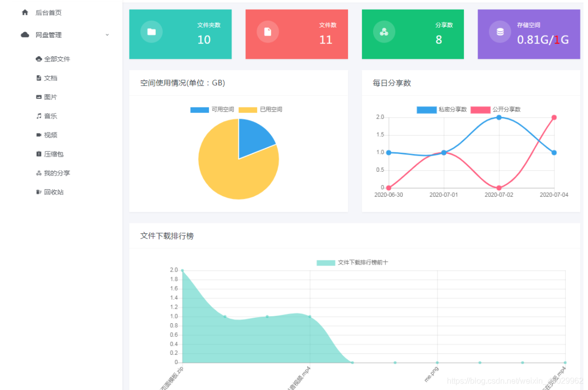The height and width of the screenshot is (390, 588).
Task: Click the picture icon beside 图片
Action: pyautogui.click(x=39, y=97)
